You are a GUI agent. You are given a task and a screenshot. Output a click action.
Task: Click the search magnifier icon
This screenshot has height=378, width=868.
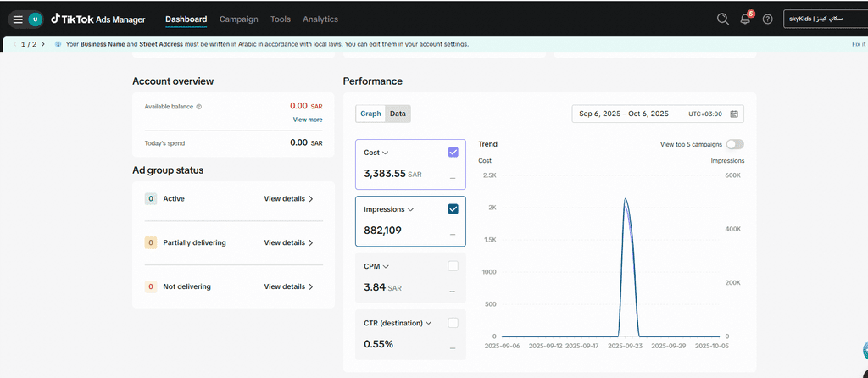[722, 19]
